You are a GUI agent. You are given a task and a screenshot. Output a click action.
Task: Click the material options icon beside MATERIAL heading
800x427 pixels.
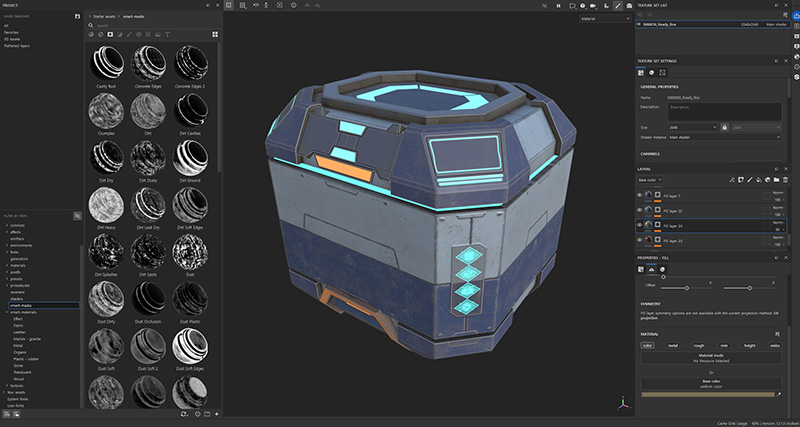(777, 334)
